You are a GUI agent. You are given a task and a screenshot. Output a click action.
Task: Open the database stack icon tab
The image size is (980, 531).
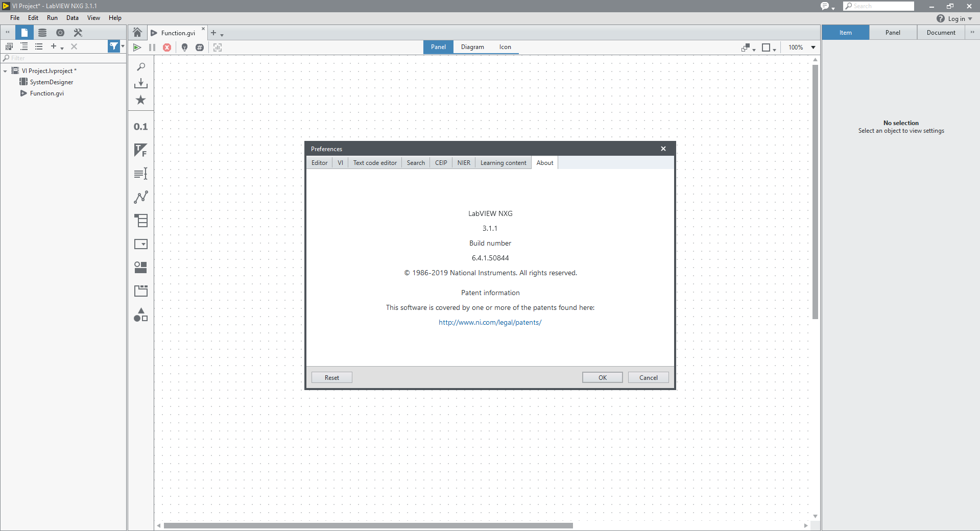click(x=42, y=32)
